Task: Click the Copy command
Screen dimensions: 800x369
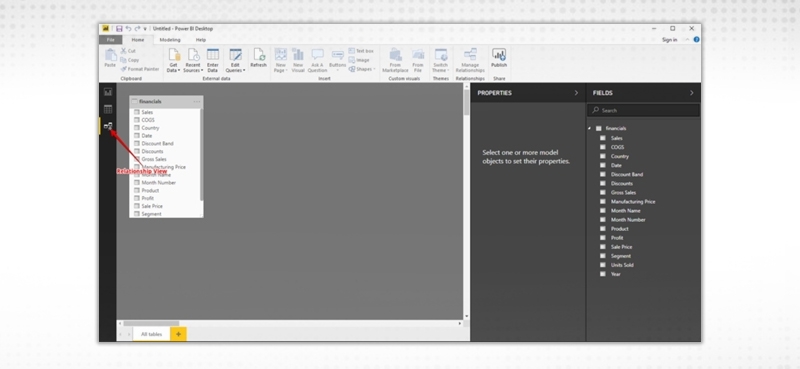Action: pos(130,60)
